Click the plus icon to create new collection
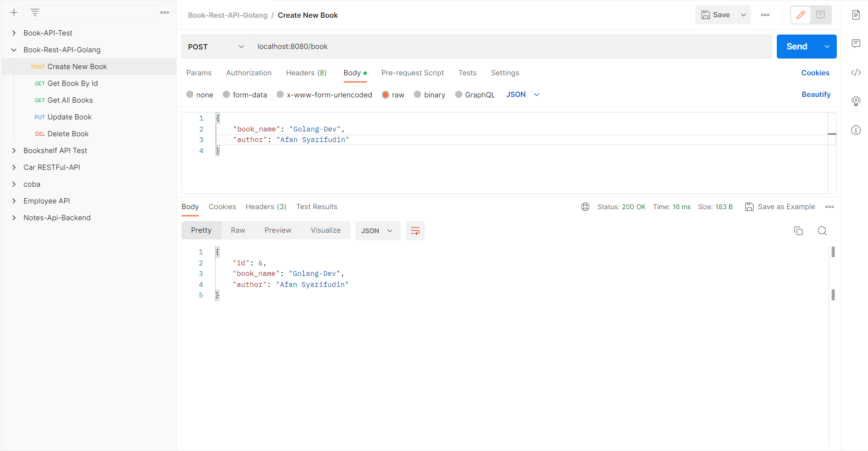This screenshot has height=451, width=868. click(14, 12)
